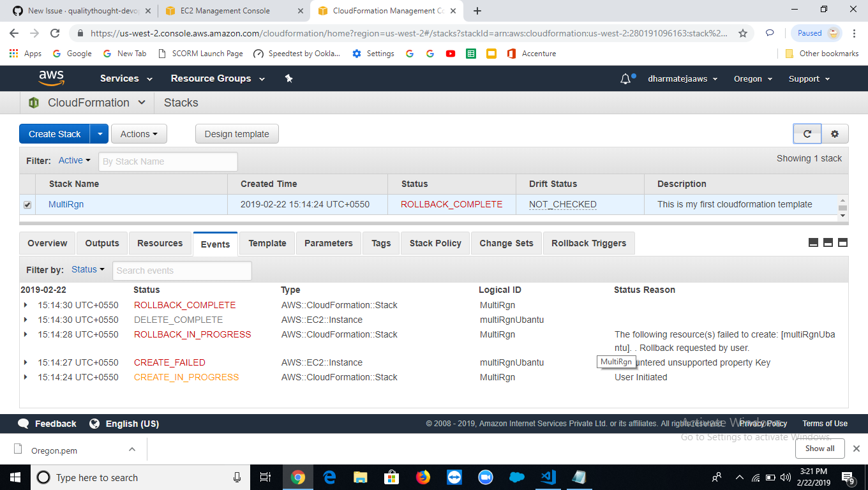The width and height of the screenshot is (868, 490).
Task: Open Visual Studio Code from the taskbar
Action: click(548, 477)
